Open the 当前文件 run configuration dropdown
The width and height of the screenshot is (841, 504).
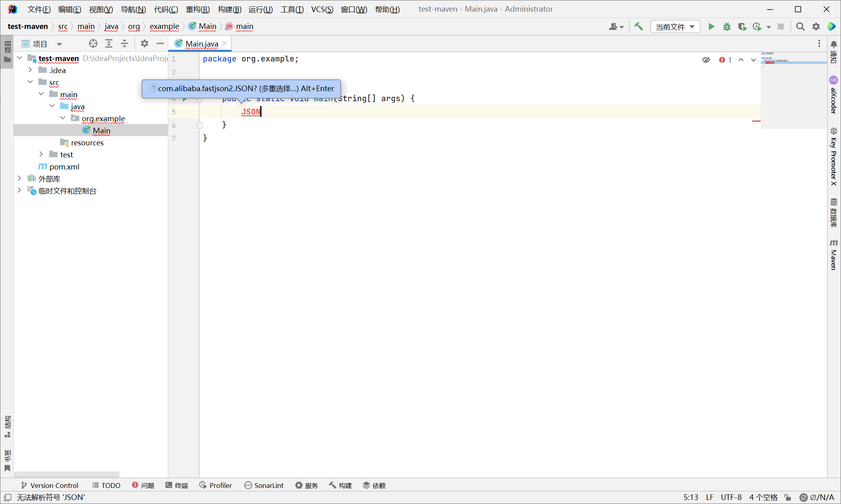point(675,27)
